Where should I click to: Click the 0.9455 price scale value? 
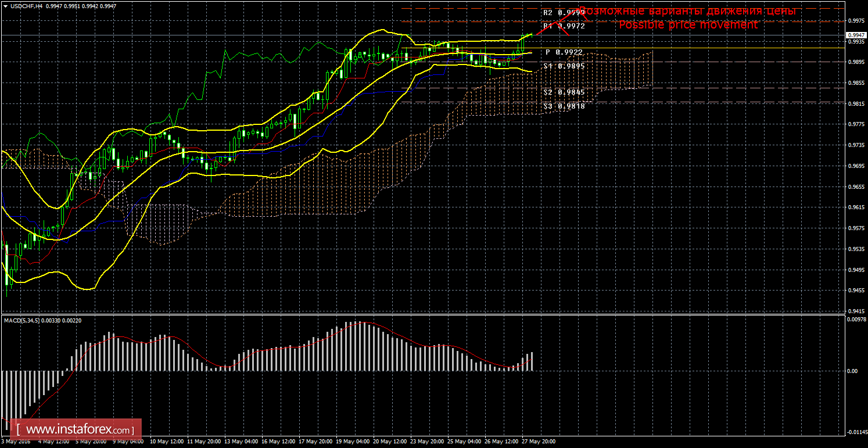[x=855, y=291]
